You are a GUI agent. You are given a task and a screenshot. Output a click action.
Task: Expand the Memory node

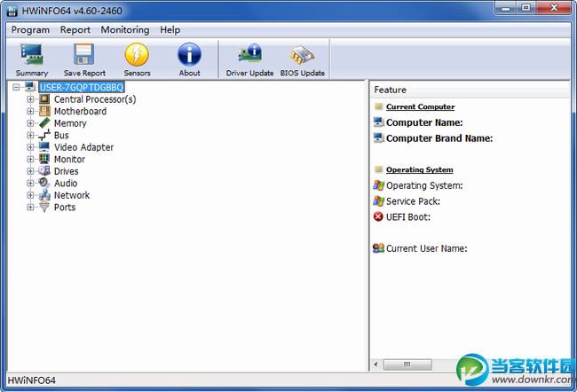pyautogui.click(x=30, y=123)
